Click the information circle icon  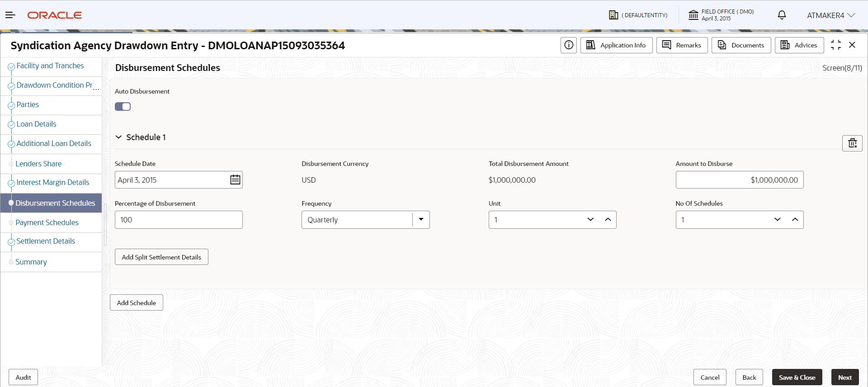point(569,45)
